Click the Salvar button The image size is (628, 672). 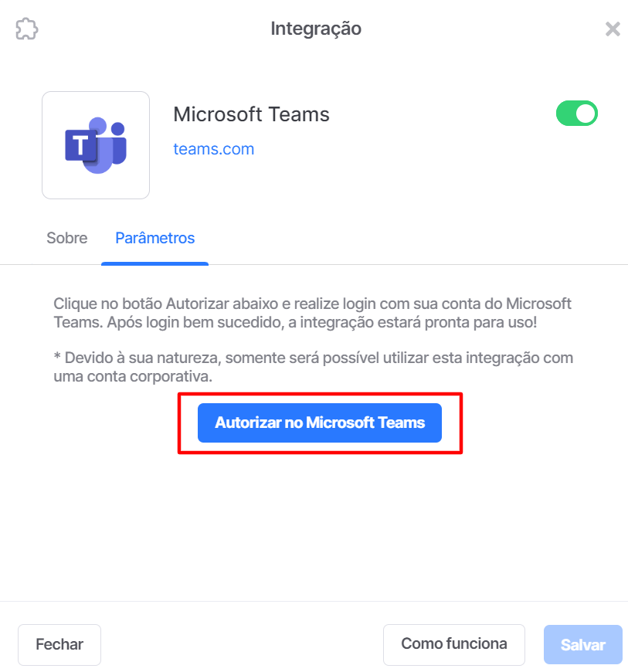[x=582, y=644]
